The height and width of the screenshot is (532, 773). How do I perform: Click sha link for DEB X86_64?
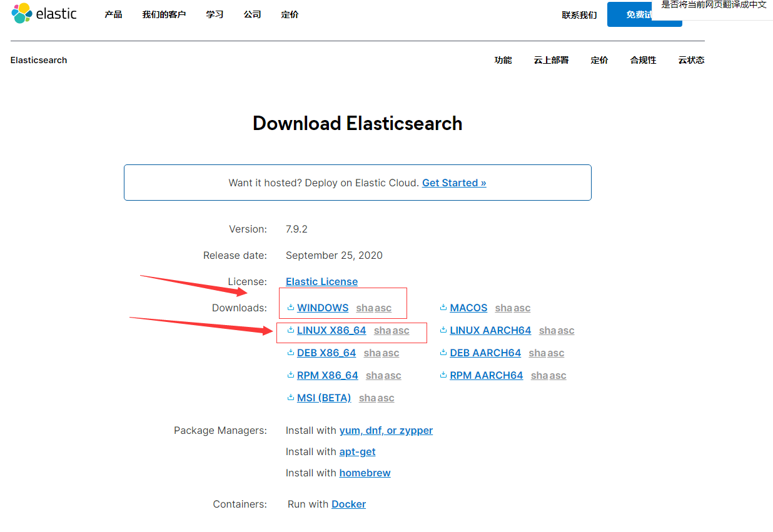[x=372, y=353]
